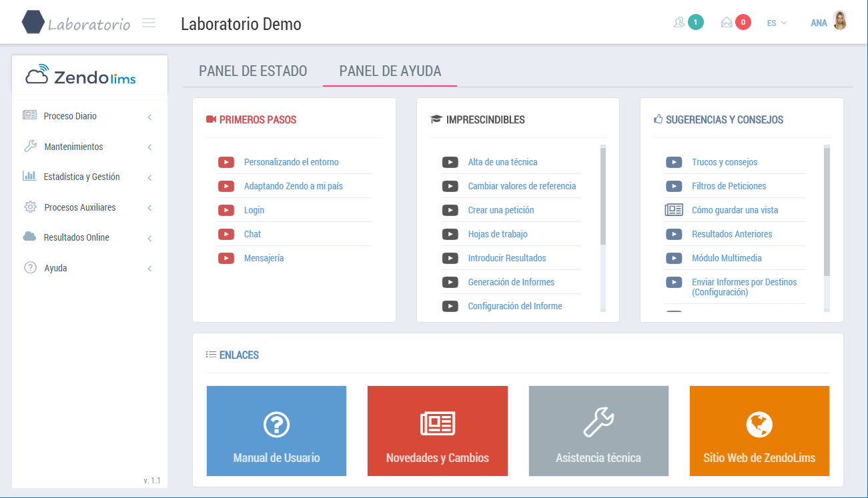Screen dimensions: 868x498
Task: Open the Asistencia técnica tile
Action: 598,431
